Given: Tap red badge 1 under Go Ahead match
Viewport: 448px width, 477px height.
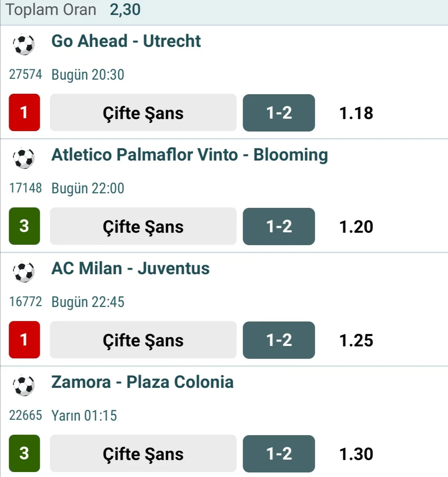Looking at the screenshot, I should (24, 112).
